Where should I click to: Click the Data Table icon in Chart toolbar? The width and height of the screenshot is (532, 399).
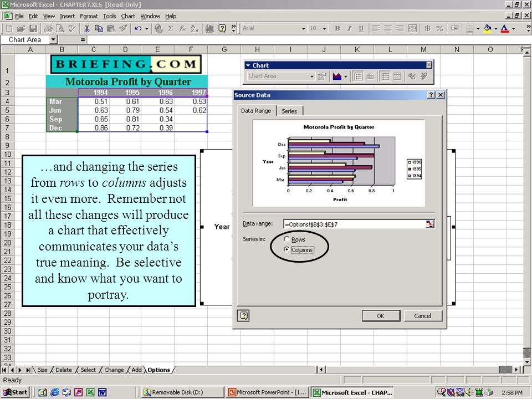pos(370,76)
